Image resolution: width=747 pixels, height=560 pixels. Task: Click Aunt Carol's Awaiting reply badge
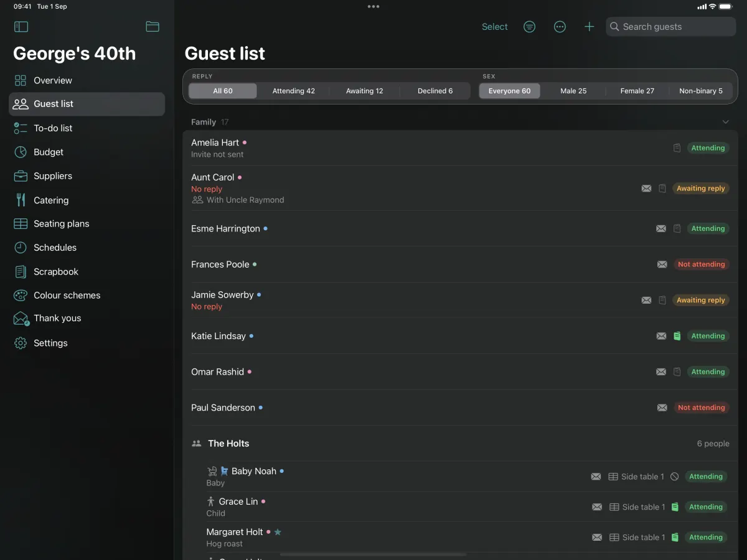(701, 189)
